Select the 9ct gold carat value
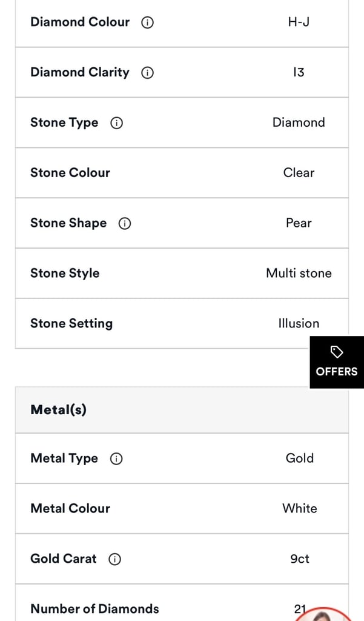This screenshot has width=364, height=621. tap(299, 559)
